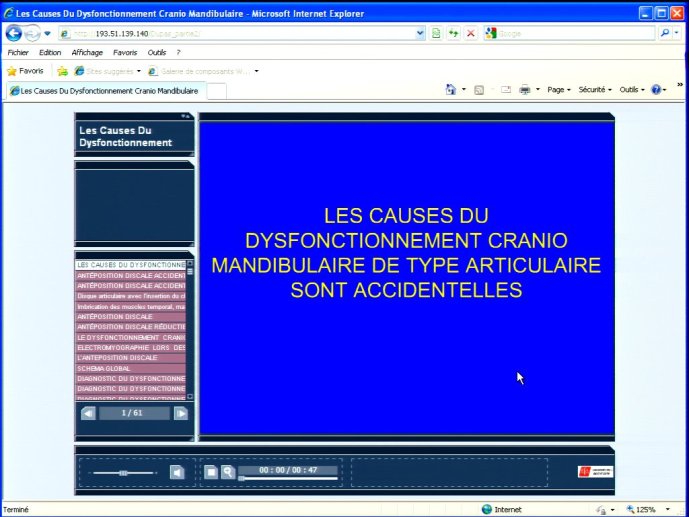
Task: Click the Internet zone status bar icon
Action: pyautogui.click(x=486, y=509)
